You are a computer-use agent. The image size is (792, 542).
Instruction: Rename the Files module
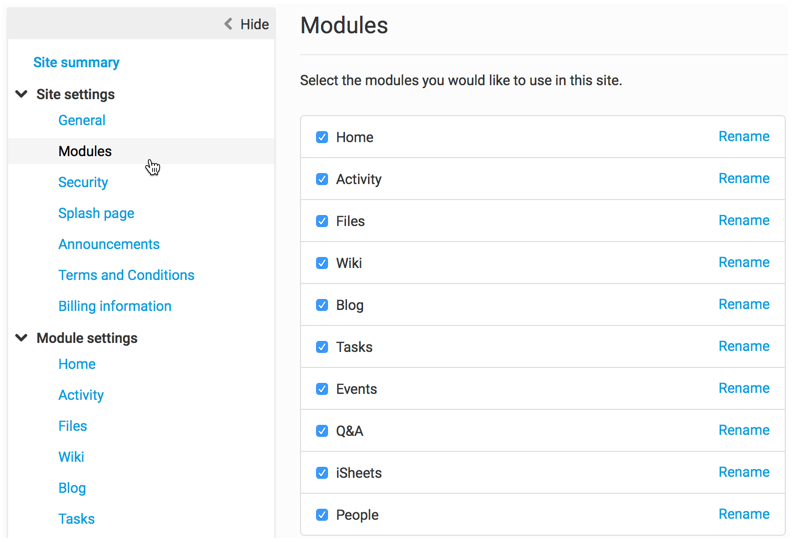click(744, 220)
